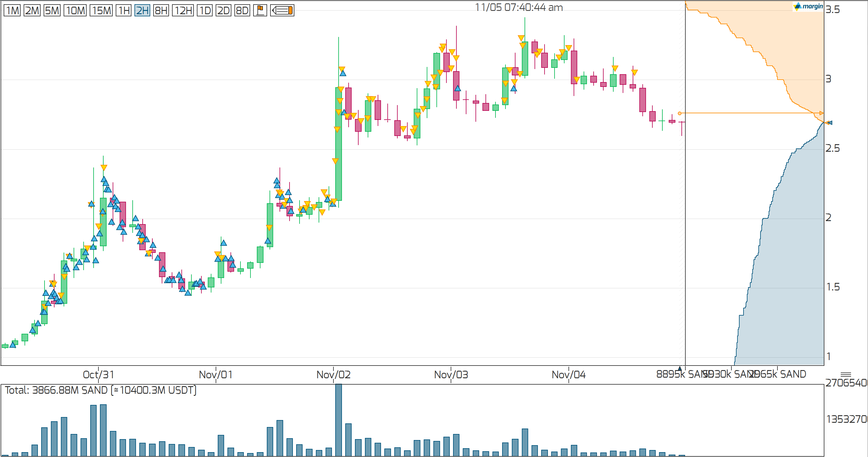The image size is (868, 457).
Task: Click the pencil drawing tool icon
Action: pyautogui.click(x=282, y=10)
